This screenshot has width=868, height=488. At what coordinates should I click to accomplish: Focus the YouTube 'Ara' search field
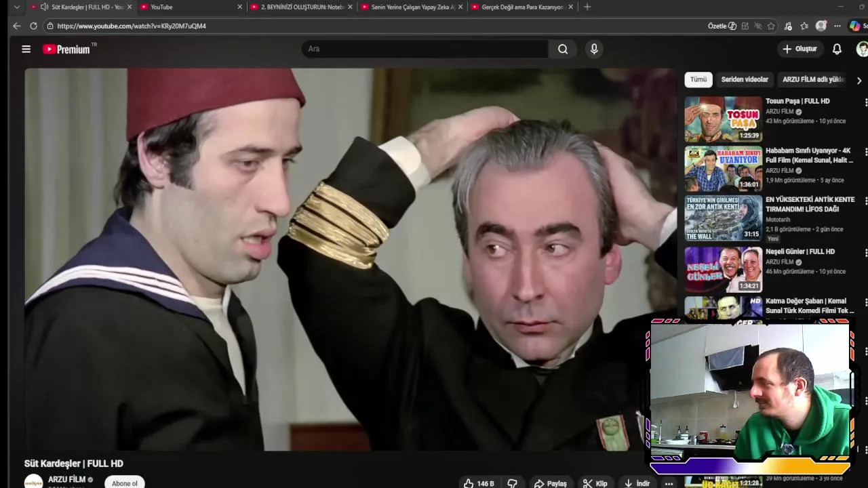[425, 49]
